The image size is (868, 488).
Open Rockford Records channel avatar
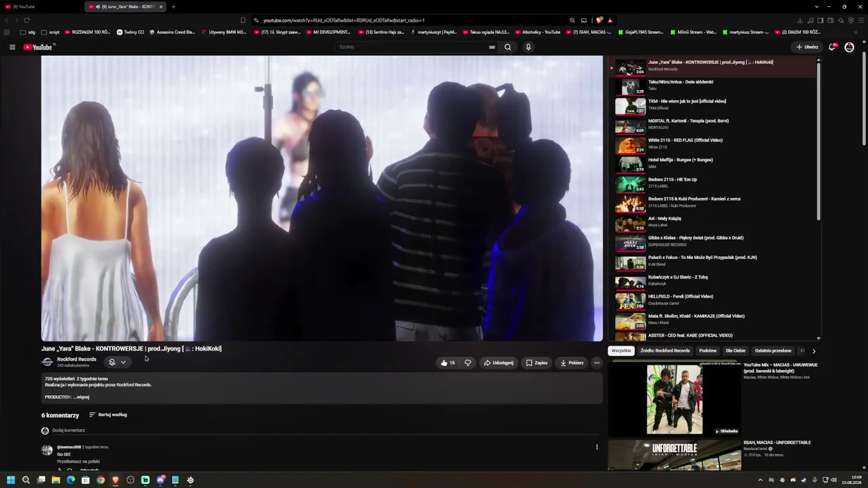coord(47,362)
